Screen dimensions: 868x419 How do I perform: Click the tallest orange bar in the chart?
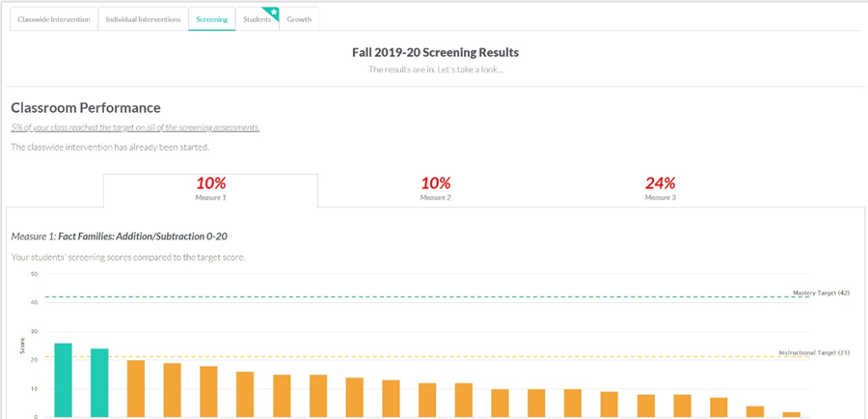[x=136, y=389]
